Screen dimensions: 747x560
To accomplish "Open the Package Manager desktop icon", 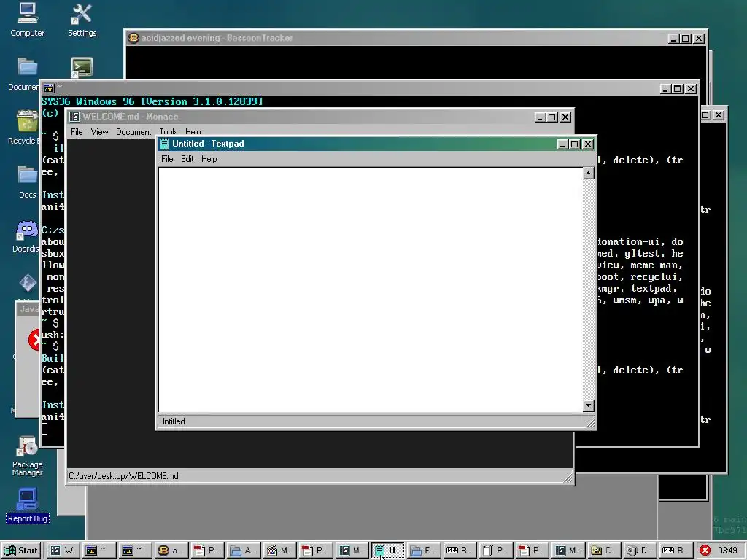I will pyautogui.click(x=27, y=456).
